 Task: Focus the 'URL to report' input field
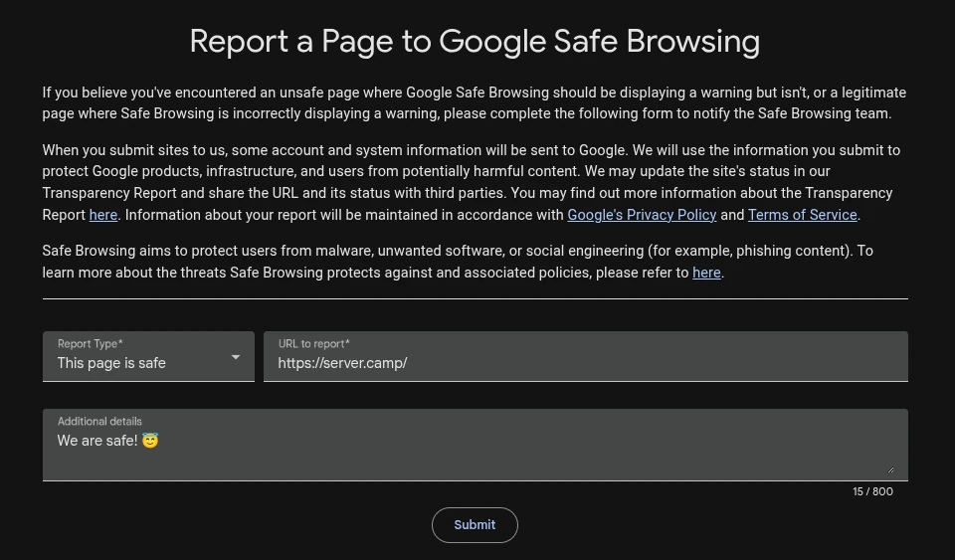tap(585, 363)
